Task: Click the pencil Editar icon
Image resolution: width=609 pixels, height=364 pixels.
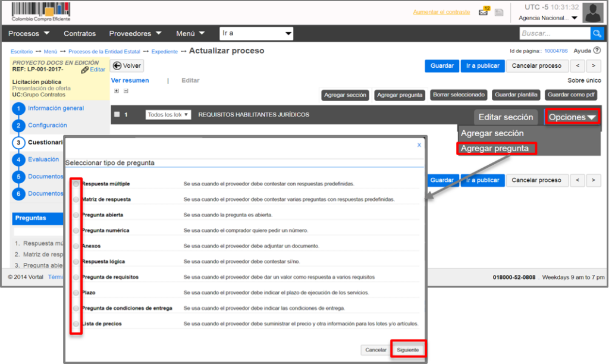Action: click(x=85, y=70)
